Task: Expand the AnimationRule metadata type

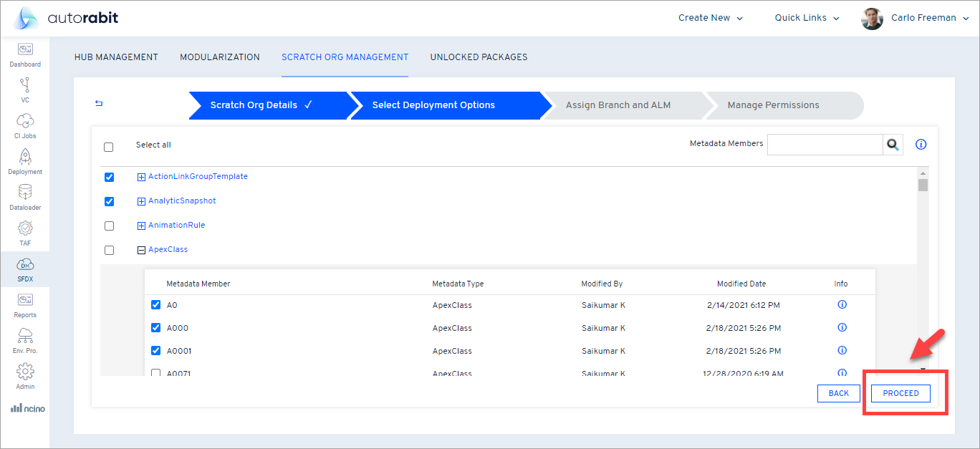Action: [x=141, y=225]
